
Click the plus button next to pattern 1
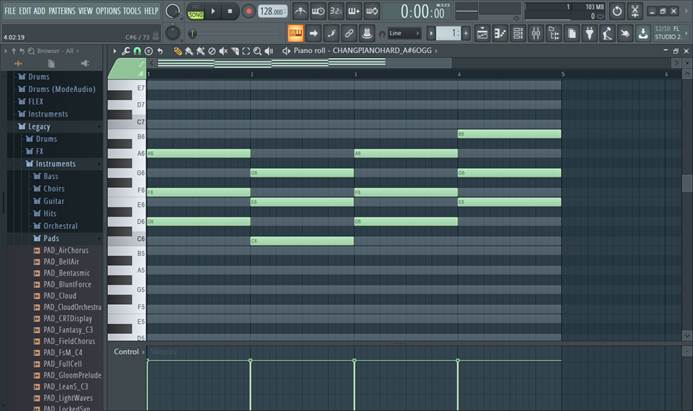pos(466,34)
